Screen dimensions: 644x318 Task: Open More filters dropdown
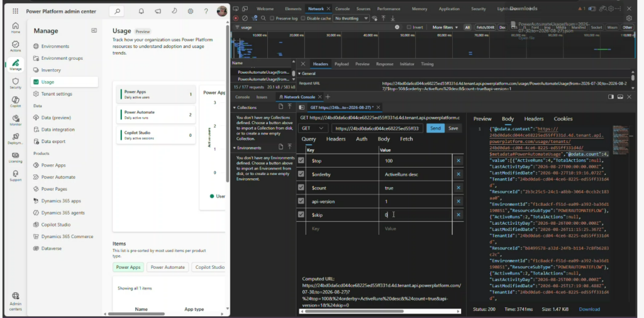click(x=445, y=27)
